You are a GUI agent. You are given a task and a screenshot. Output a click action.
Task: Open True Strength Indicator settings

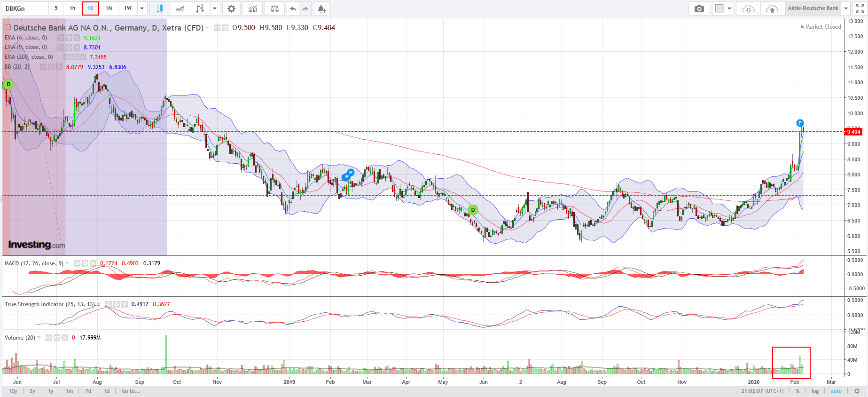pyautogui.click(x=117, y=304)
